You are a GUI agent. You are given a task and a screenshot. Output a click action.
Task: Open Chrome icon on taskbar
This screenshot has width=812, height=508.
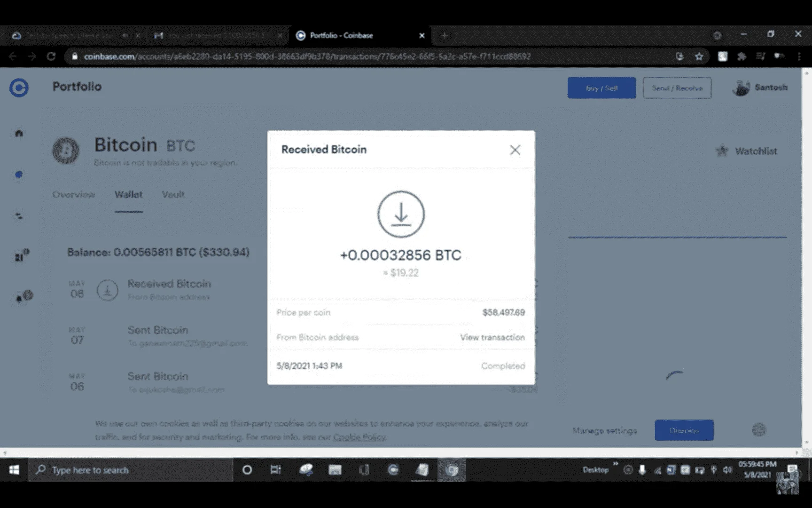pyautogui.click(x=452, y=470)
